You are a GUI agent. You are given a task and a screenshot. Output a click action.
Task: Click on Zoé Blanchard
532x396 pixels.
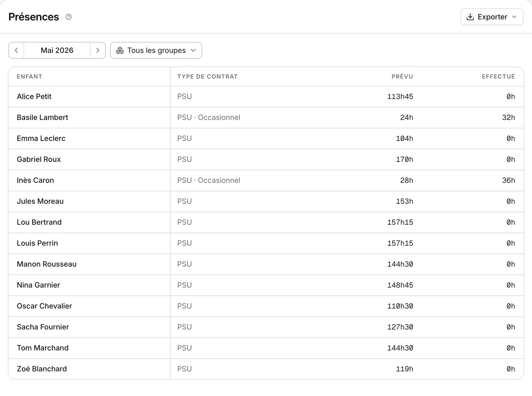42,369
